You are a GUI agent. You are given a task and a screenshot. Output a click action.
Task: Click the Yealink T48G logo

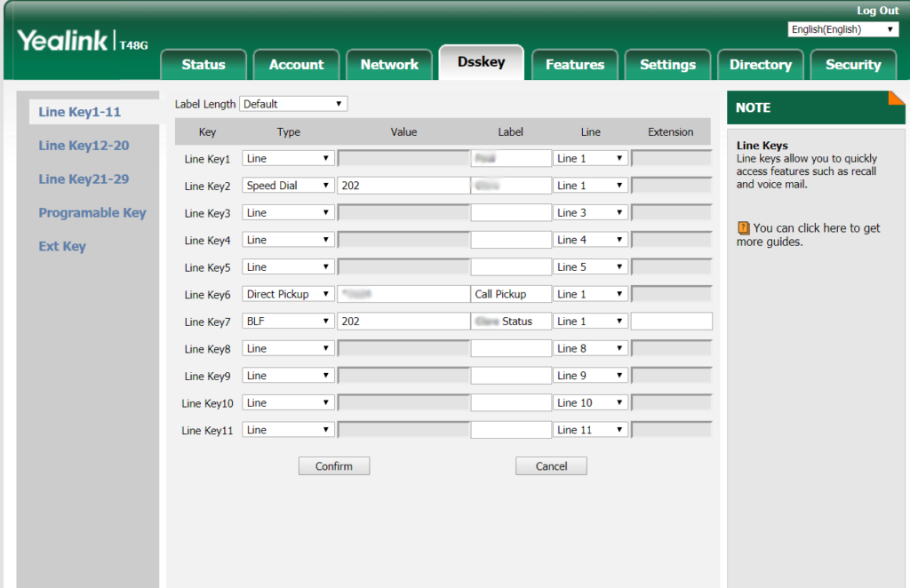click(x=83, y=42)
